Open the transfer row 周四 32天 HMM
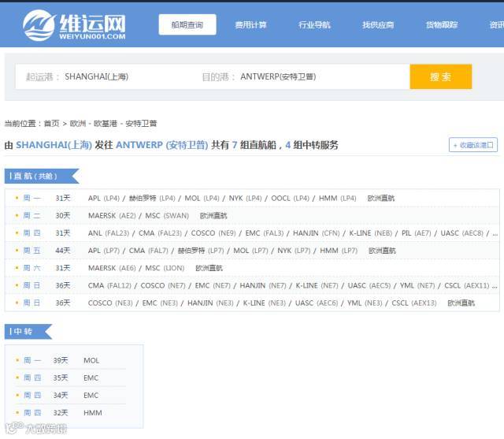Screen dimensions: 504x439 [71, 412]
